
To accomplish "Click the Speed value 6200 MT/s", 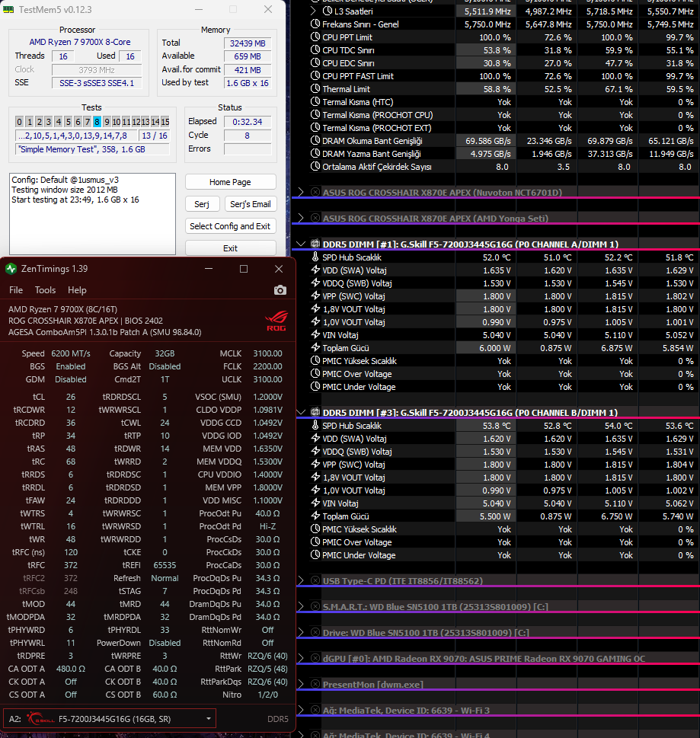I will (71, 353).
